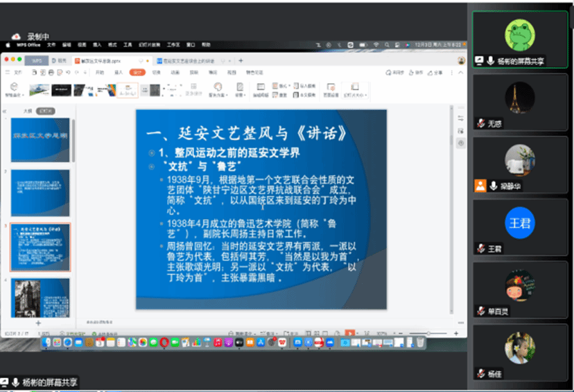Open the 幻灯片放映 menu in menu bar

(x=147, y=44)
